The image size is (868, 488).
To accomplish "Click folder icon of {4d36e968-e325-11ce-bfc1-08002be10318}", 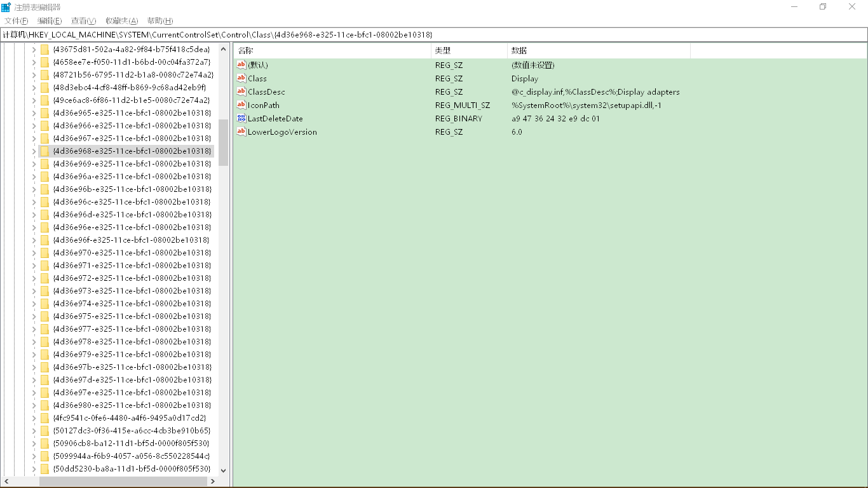I will click(x=44, y=151).
